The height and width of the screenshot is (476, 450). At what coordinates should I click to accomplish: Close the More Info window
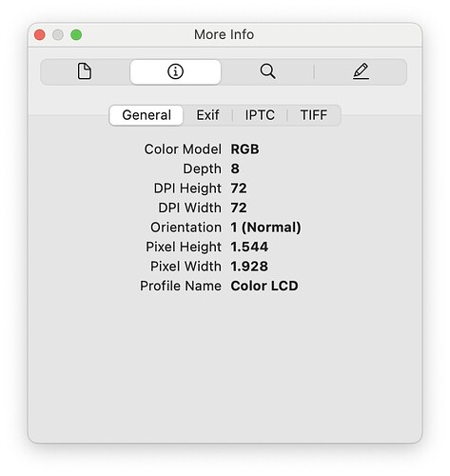[x=40, y=34]
